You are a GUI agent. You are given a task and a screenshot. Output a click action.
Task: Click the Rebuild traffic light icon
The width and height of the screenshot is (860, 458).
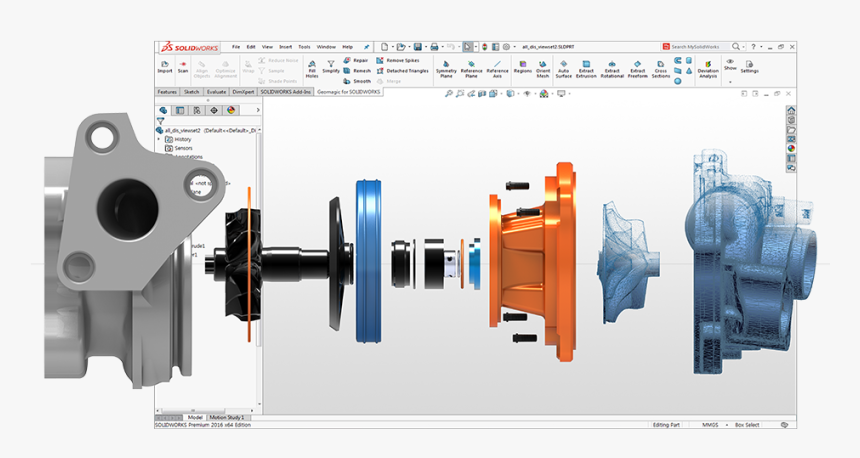click(485, 47)
